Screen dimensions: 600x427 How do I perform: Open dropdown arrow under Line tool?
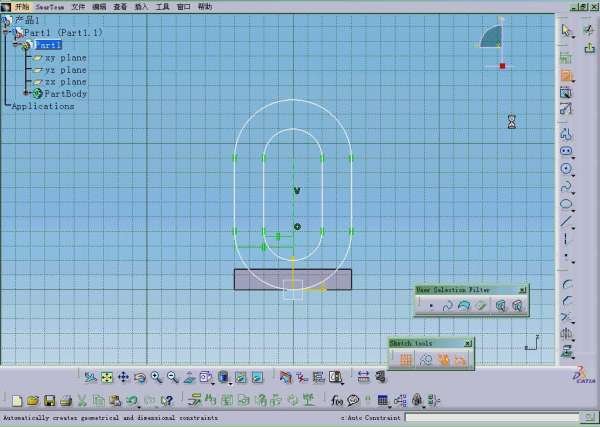tap(574, 228)
